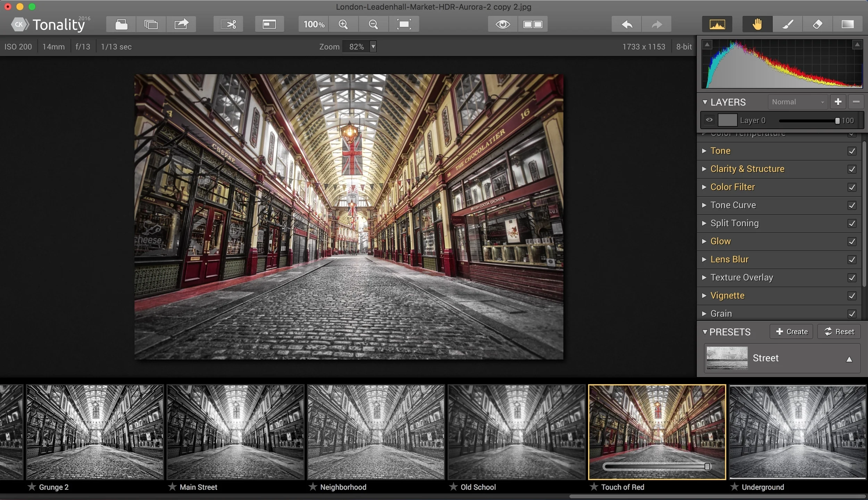Click the Zoom In magnifier icon
868x500 pixels.
343,24
